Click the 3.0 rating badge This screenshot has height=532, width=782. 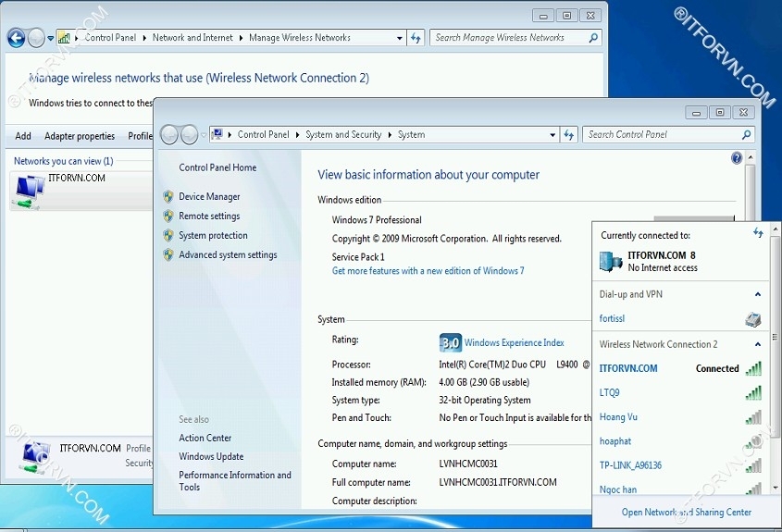[451, 342]
